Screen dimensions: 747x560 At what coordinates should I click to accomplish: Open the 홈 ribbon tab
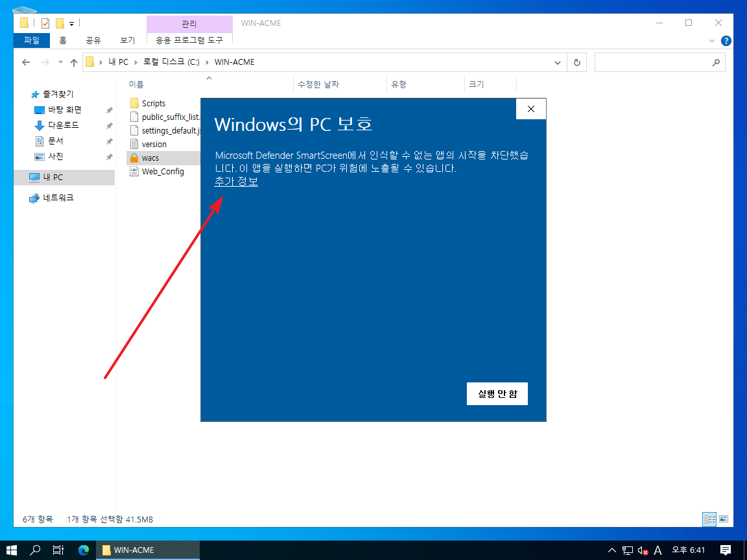[63, 40]
